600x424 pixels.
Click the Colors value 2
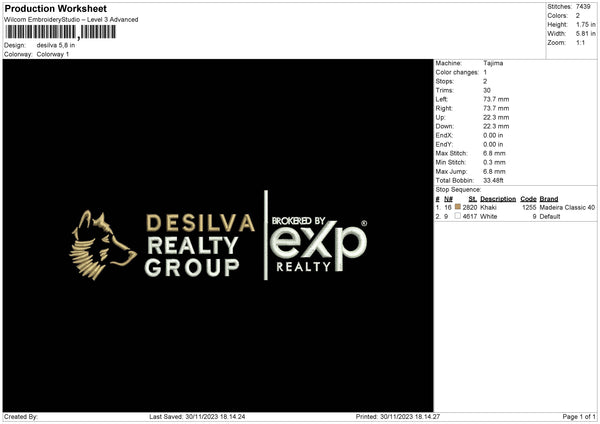pos(578,16)
